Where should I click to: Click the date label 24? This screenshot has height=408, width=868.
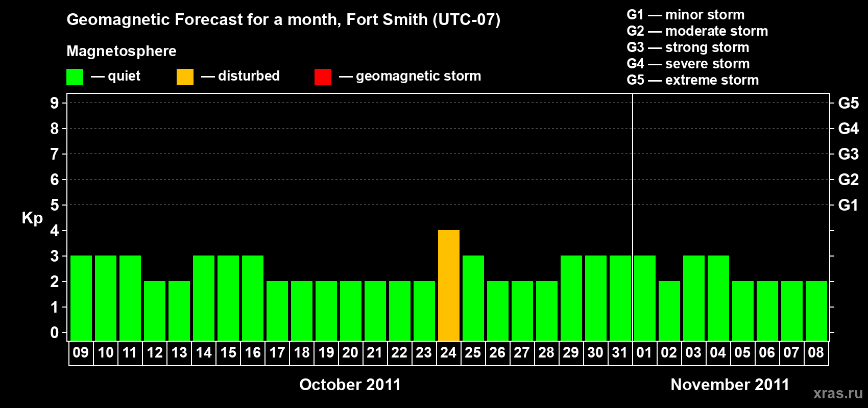click(448, 352)
